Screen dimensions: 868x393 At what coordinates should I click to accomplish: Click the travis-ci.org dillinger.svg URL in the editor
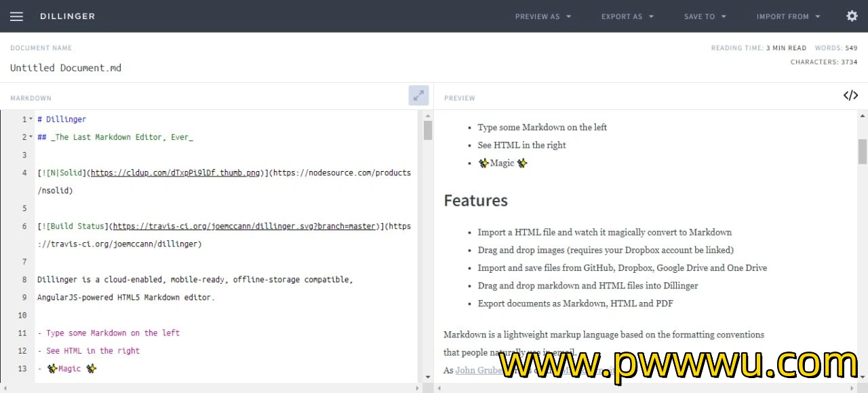click(245, 226)
